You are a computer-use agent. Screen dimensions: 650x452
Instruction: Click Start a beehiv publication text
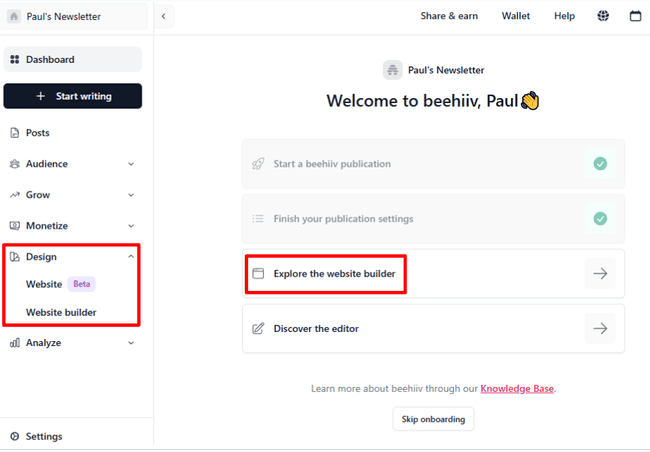pyautogui.click(x=332, y=164)
